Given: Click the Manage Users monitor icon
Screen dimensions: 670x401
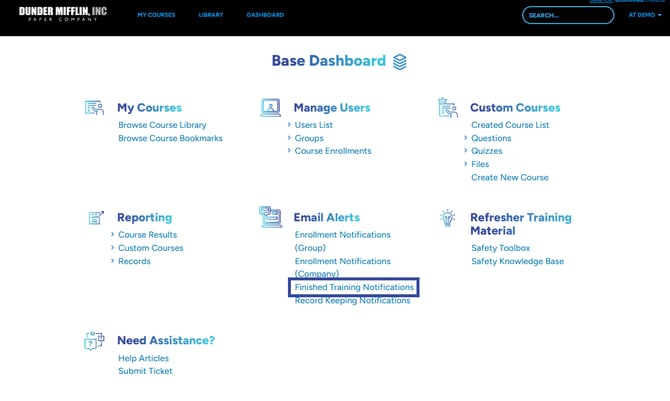Looking at the screenshot, I should tap(270, 108).
